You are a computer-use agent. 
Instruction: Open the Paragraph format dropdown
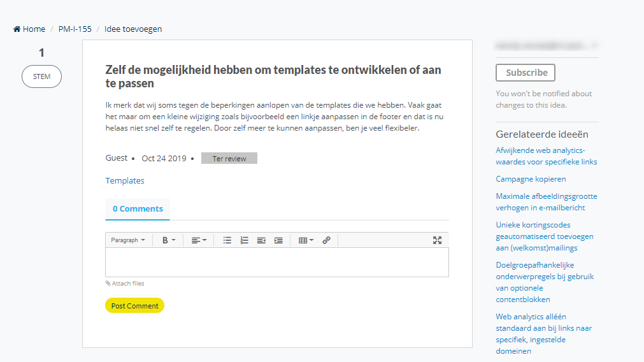click(128, 240)
